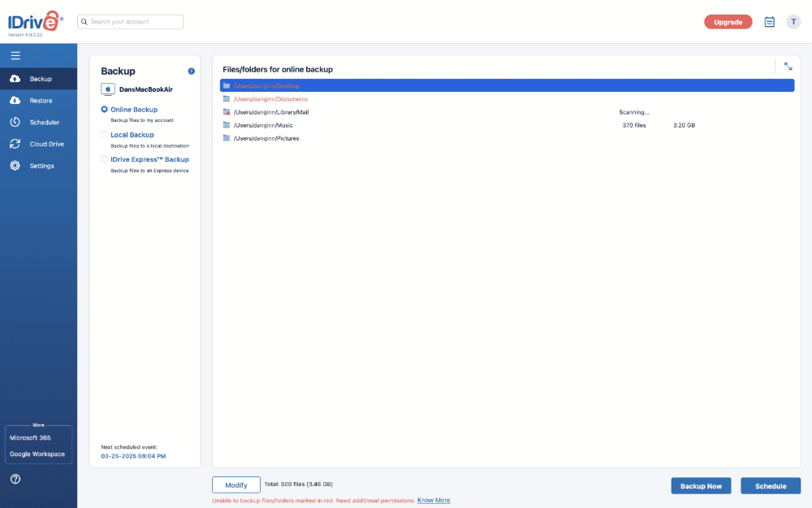Open Google Workspace backup option

tap(37, 454)
